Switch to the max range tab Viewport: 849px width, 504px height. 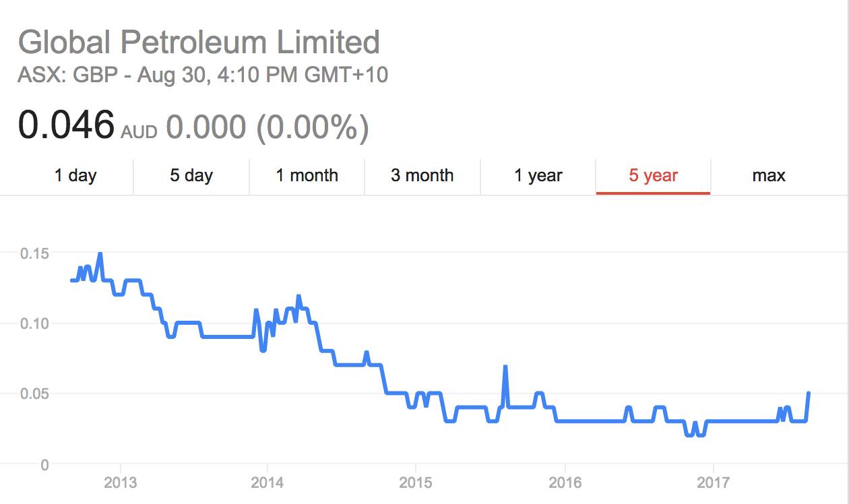[769, 176]
